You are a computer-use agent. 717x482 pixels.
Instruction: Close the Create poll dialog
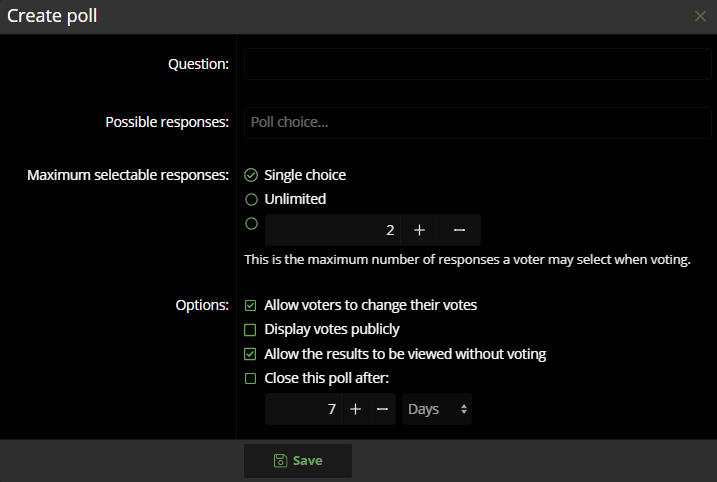point(700,16)
